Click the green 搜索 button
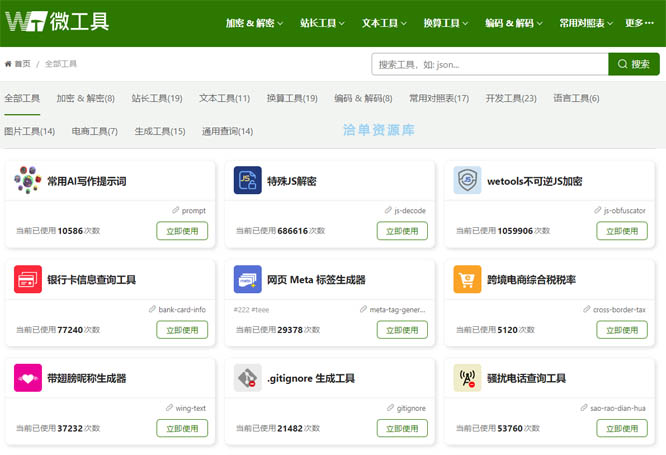Screen dimensions: 666x455 point(634,64)
